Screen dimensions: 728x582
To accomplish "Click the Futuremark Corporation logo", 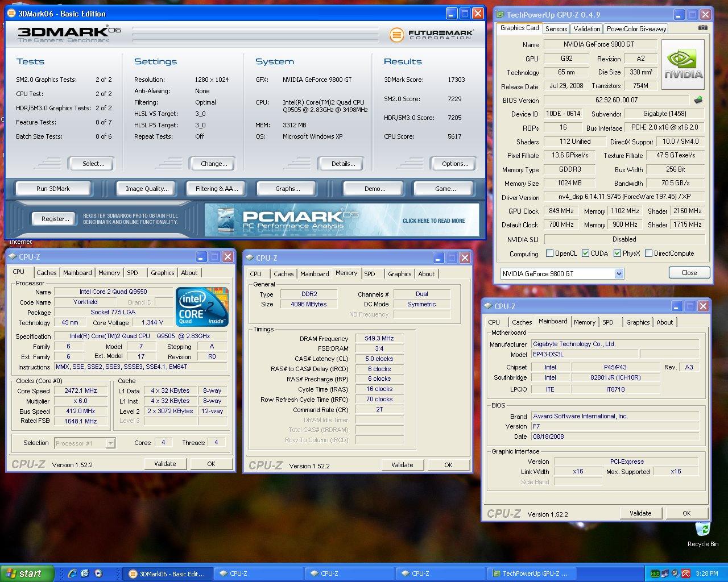I will coord(432,35).
